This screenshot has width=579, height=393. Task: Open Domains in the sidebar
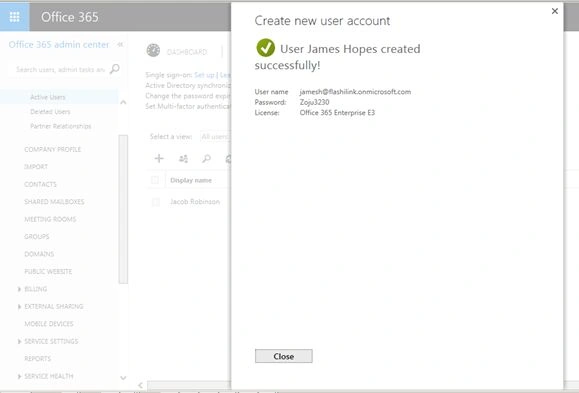click(x=39, y=254)
